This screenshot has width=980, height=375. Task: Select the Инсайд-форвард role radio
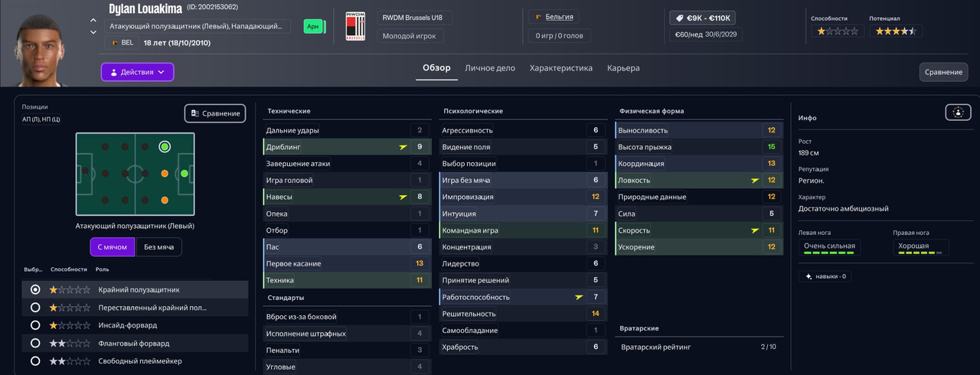point(35,325)
